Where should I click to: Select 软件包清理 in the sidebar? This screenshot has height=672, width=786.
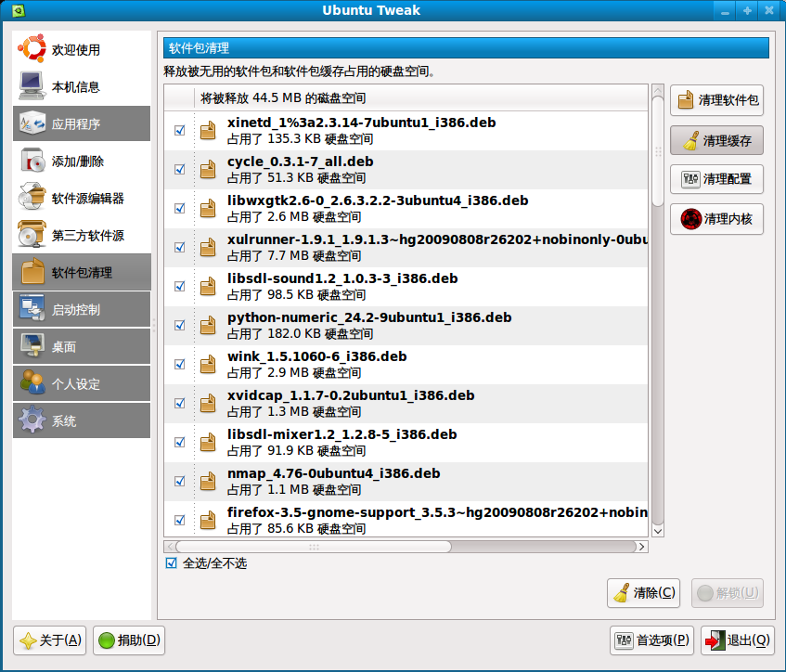pyautogui.click(x=82, y=272)
